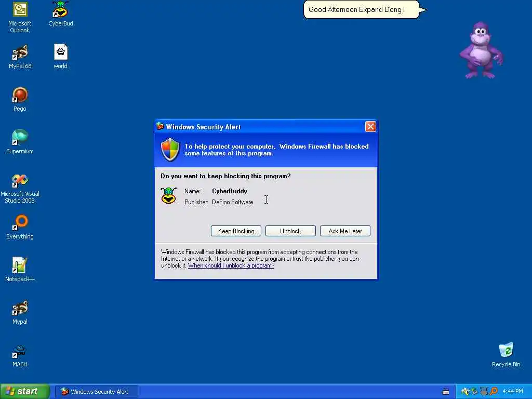
Task: Click Unblock to allow CyberBuddy
Action: [290, 231]
